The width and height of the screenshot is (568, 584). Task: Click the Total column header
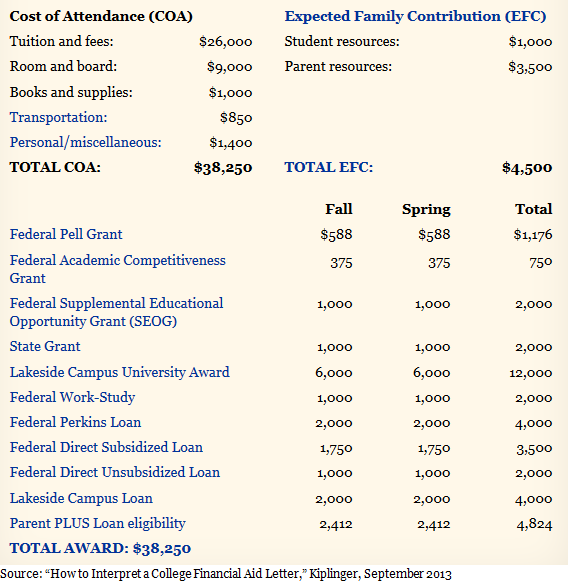[533, 209]
